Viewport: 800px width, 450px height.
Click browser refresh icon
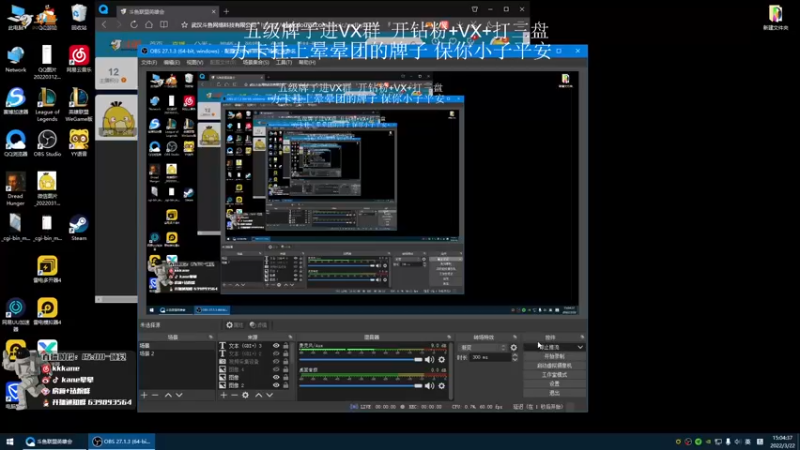[134, 24]
